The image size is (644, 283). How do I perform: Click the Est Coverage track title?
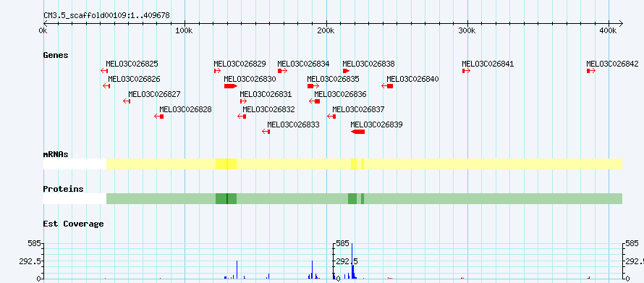click(74, 224)
